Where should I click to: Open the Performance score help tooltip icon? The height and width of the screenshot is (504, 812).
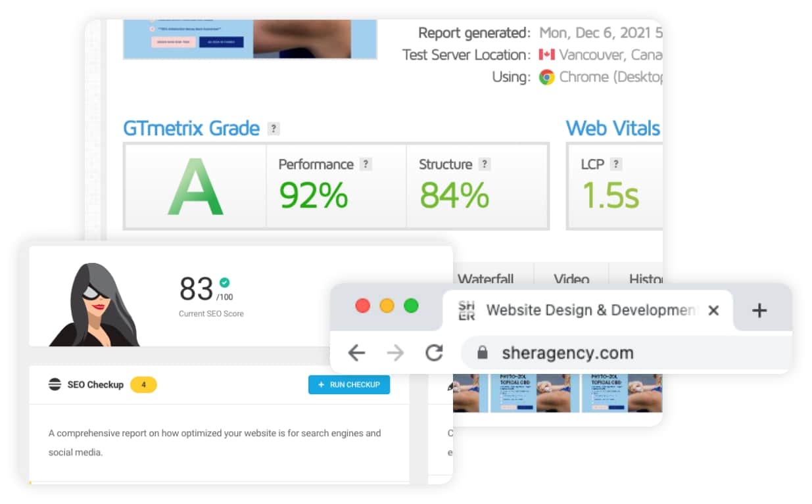pyautogui.click(x=366, y=164)
